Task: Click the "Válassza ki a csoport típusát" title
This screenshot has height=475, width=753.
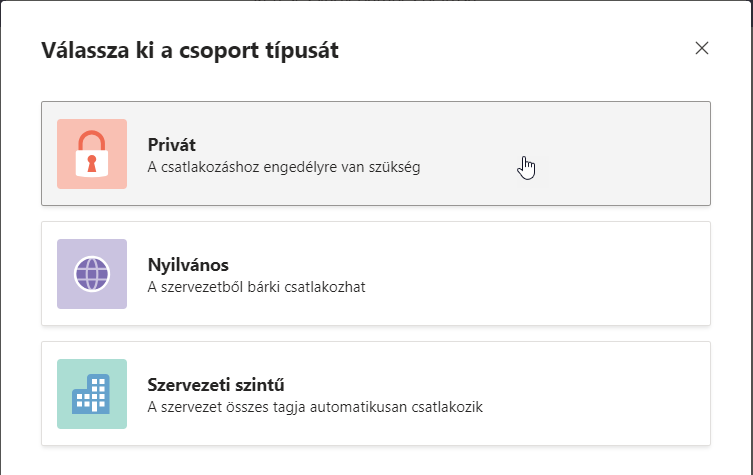Action: pyautogui.click(x=190, y=50)
